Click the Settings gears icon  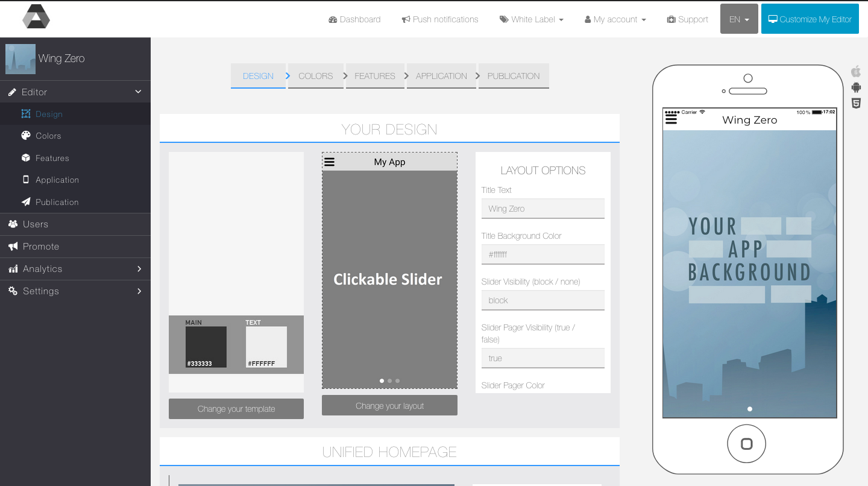13,291
